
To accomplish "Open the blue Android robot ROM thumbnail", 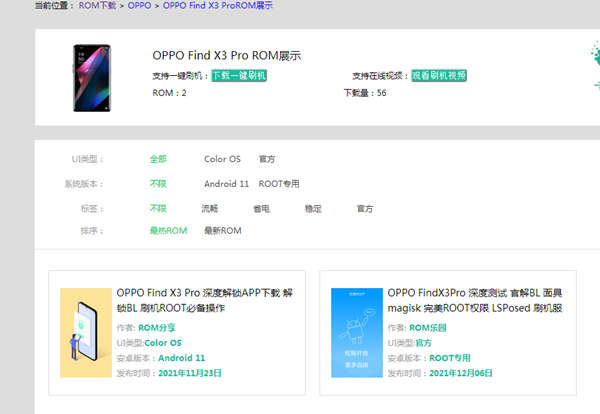I will [x=355, y=332].
